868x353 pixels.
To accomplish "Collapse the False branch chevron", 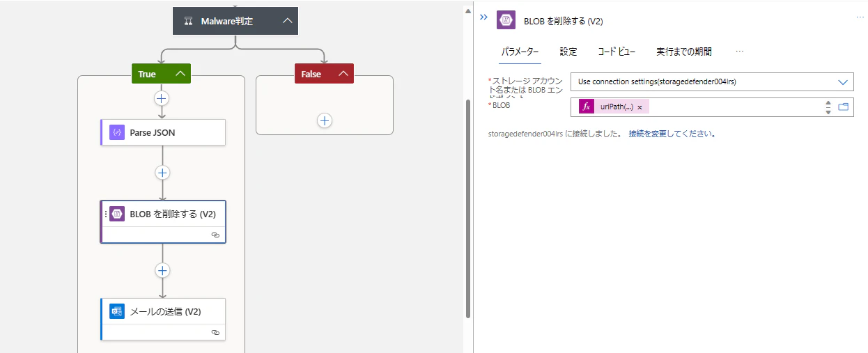I will 343,74.
